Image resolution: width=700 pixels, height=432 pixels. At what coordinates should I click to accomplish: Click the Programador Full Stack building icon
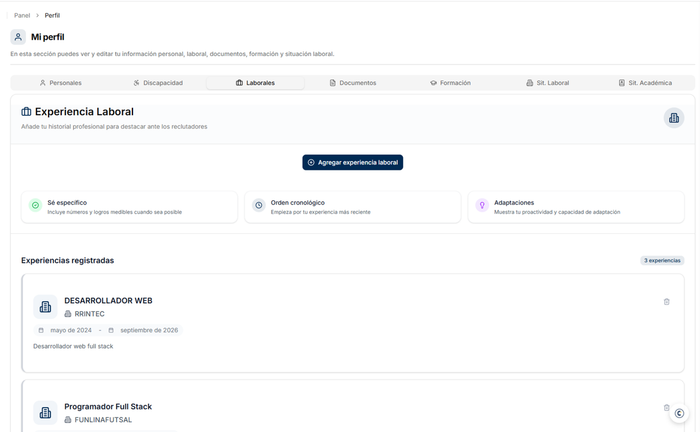45,412
